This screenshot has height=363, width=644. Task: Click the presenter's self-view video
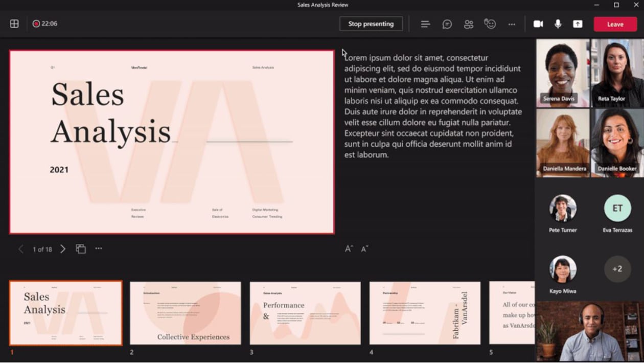(x=590, y=331)
